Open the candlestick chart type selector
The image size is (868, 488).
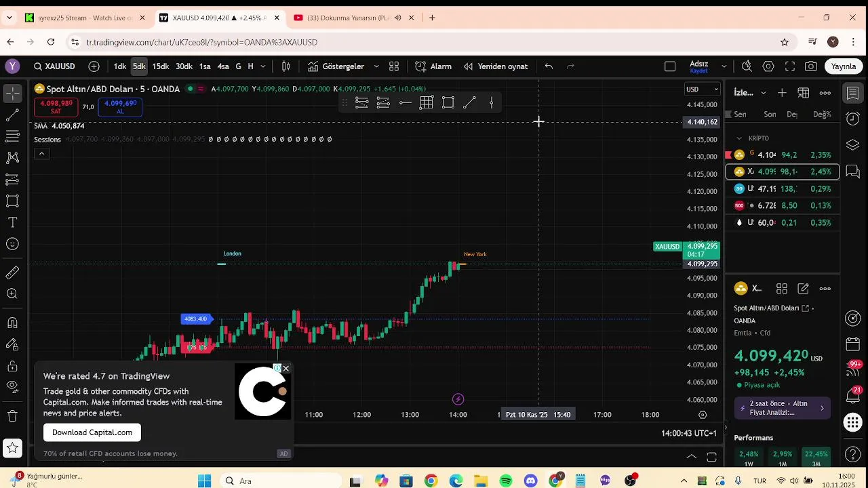coord(286,66)
